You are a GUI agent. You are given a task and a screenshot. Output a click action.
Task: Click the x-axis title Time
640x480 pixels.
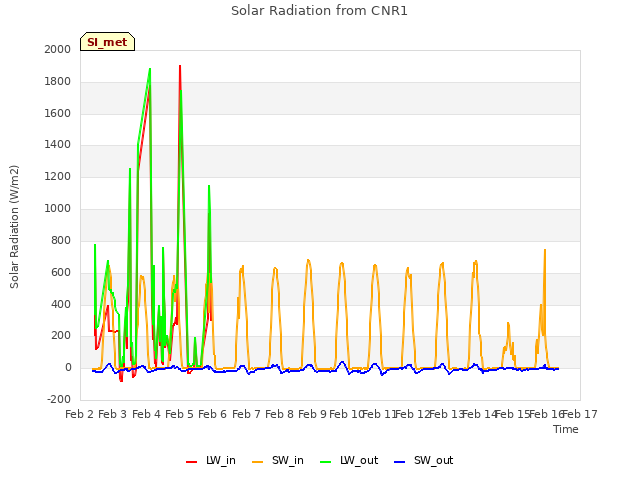click(x=566, y=429)
